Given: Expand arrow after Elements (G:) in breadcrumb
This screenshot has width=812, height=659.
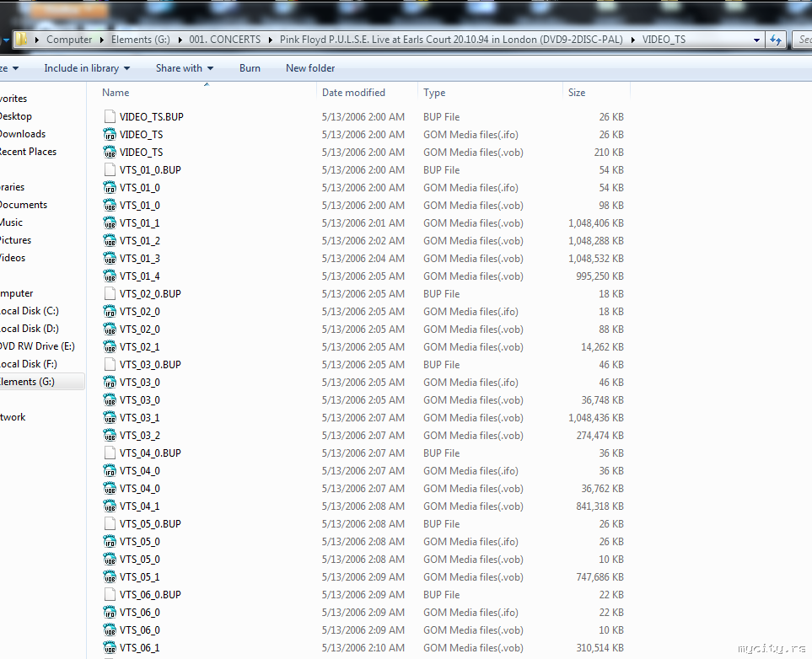Looking at the screenshot, I should 180,40.
